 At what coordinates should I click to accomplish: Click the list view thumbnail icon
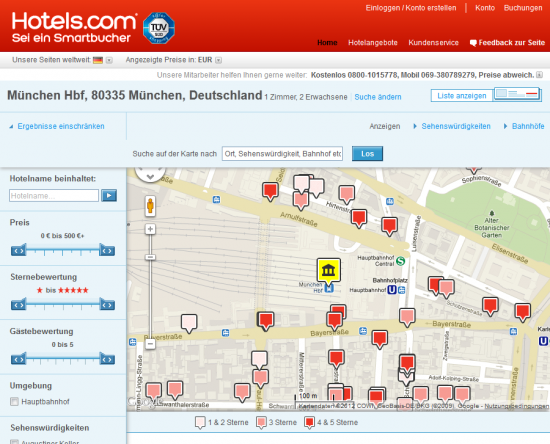pos(517,94)
